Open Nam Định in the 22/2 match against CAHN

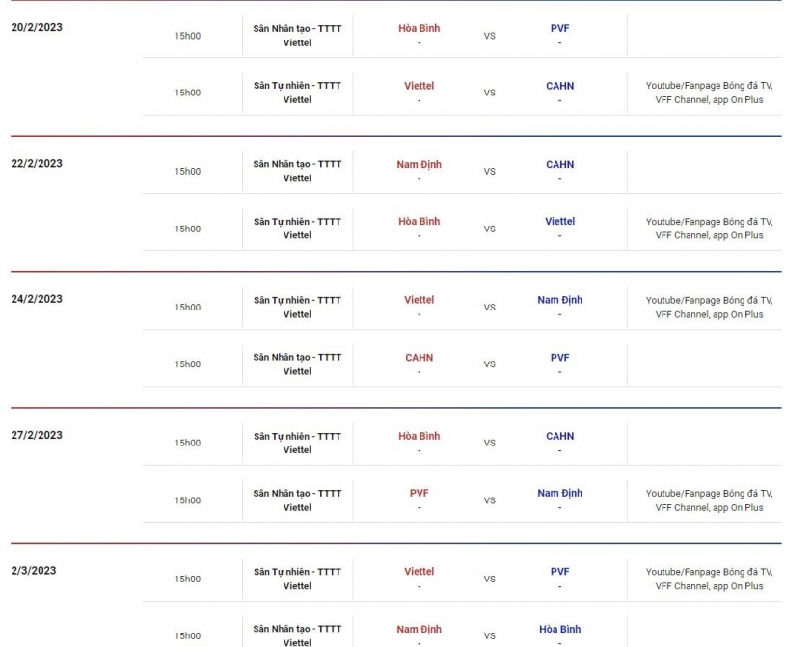(419, 164)
